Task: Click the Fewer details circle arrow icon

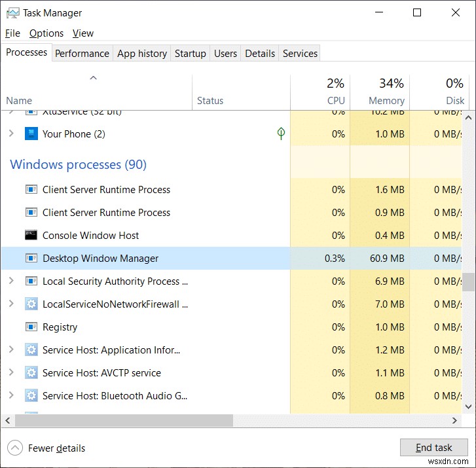Action: coord(15,448)
